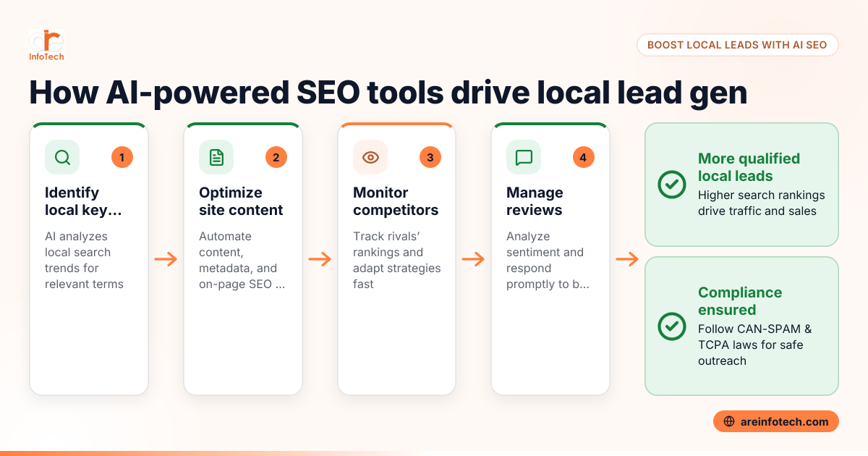Click the "Optimize site content" heading

(x=241, y=201)
